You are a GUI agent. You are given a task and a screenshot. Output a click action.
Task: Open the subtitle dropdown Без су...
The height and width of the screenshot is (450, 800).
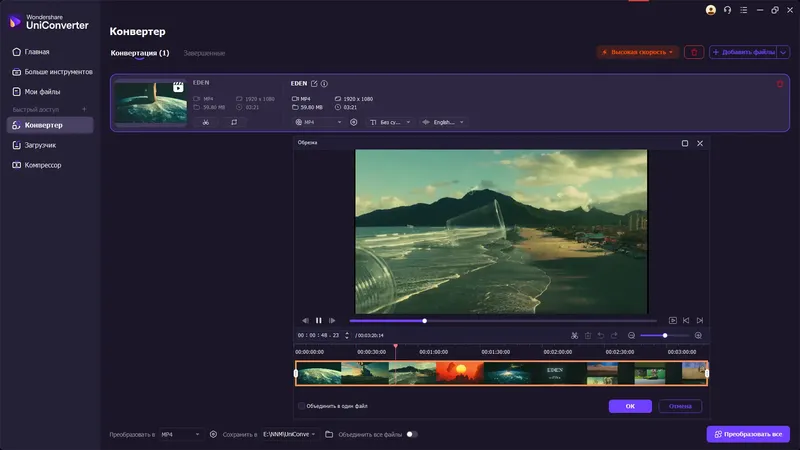click(390, 122)
